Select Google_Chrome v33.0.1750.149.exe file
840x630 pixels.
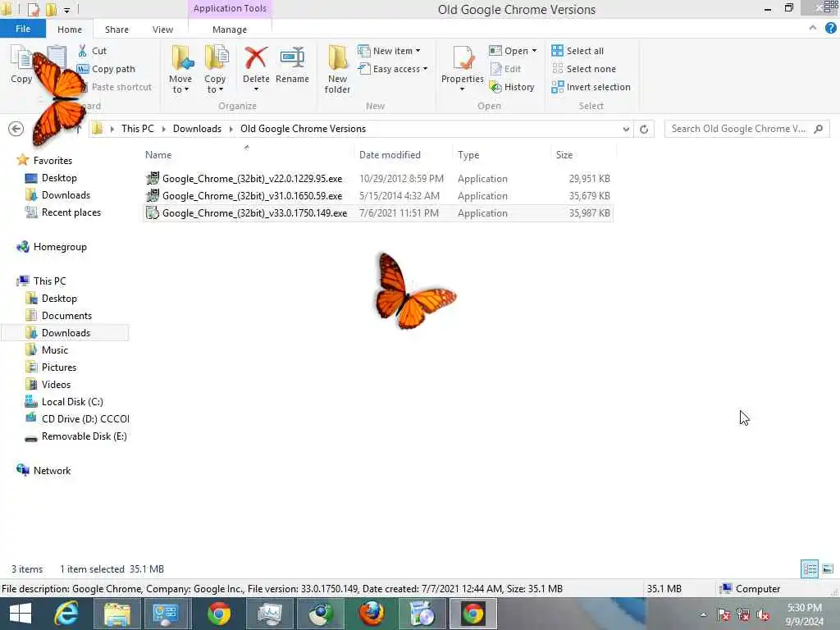tap(377, 212)
